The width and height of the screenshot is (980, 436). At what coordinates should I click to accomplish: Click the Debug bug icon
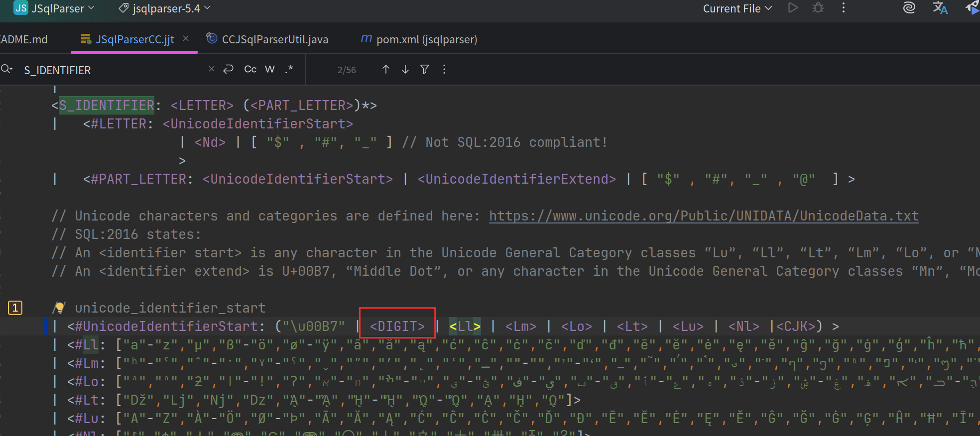coord(818,8)
